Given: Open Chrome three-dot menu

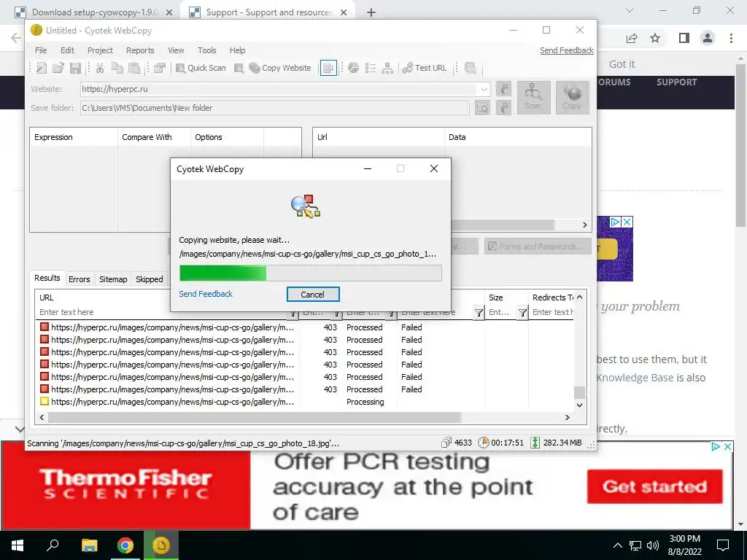Looking at the screenshot, I should point(731,38).
